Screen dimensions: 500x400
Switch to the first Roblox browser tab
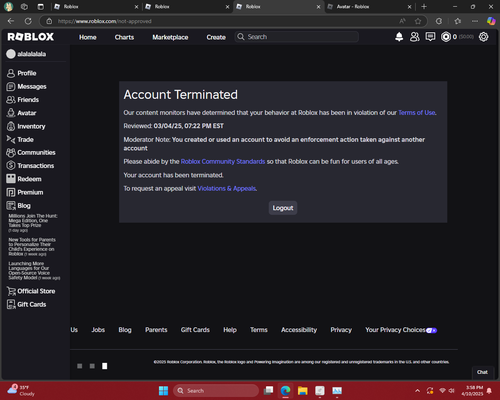pos(96,6)
